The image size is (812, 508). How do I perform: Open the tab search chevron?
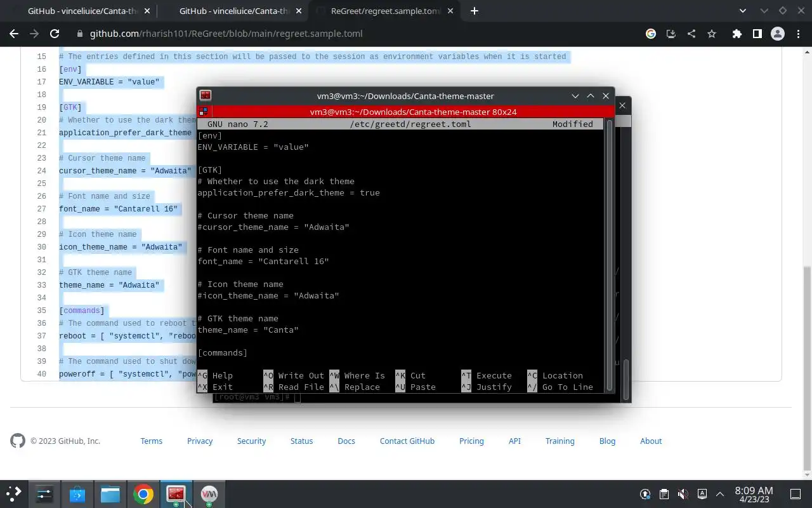coord(743,11)
